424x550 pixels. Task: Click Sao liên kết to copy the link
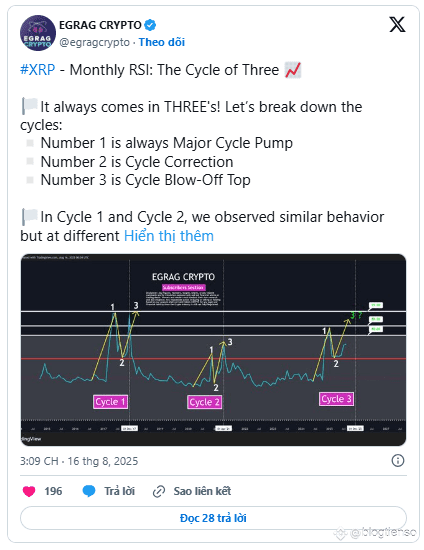[202, 491]
